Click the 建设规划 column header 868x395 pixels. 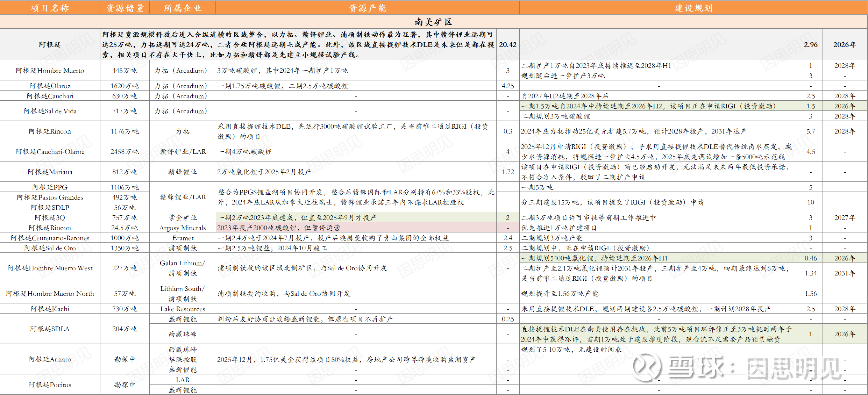[693, 8]
